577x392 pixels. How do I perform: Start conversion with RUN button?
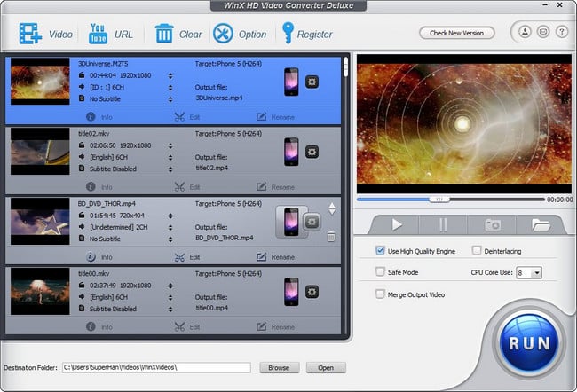click(529, 343)
